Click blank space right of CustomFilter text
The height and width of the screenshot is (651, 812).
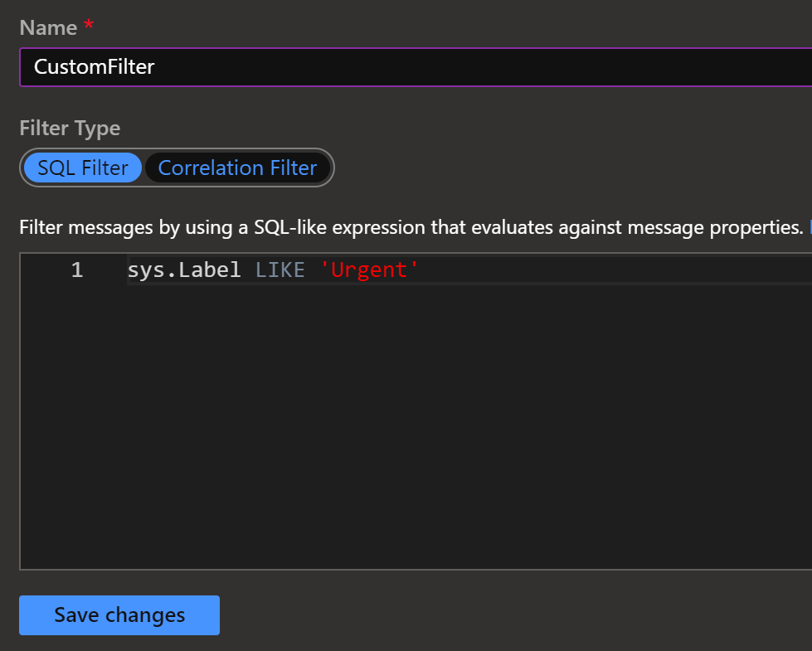tap(482, 67)
